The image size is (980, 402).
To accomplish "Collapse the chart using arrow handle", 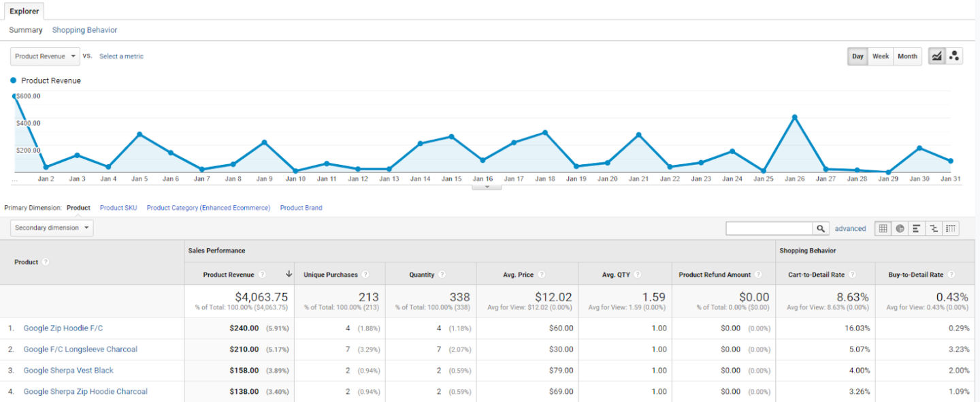I will pos(487,187).
